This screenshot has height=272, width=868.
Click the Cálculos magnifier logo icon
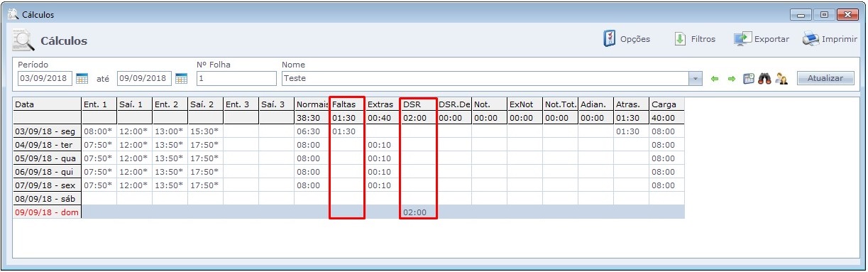(23, 40)
